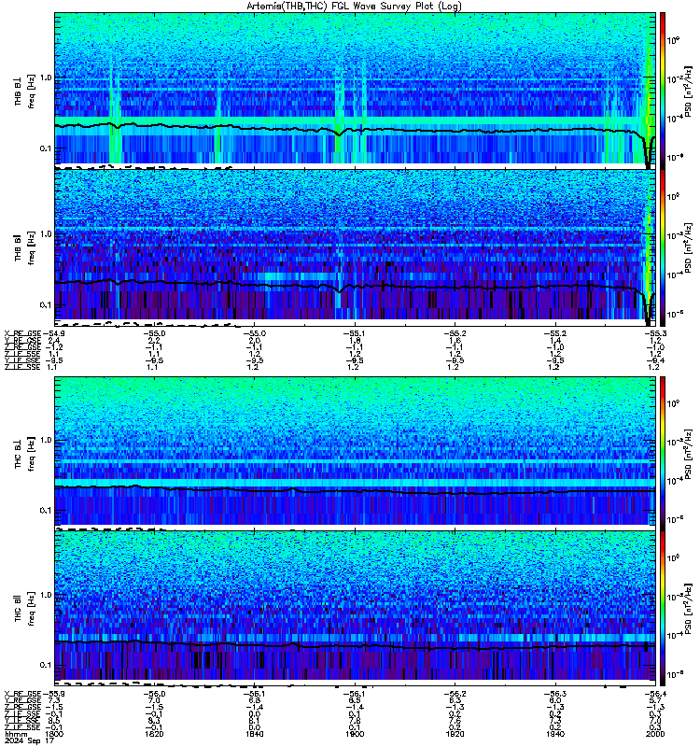Click the PSD color bar beside THB B∥ panel
The width and height of the screenshot is (700, 747).
coord(663,247)
